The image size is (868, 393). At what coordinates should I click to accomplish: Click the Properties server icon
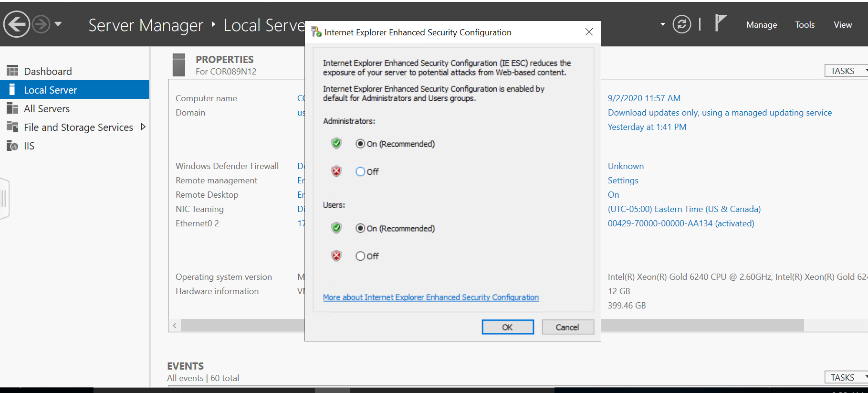179,65
